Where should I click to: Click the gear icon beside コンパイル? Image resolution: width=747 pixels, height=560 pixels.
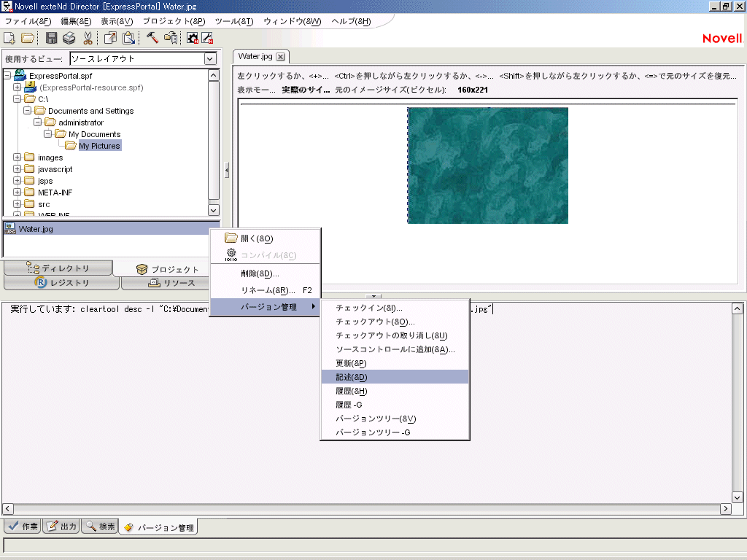231,254
